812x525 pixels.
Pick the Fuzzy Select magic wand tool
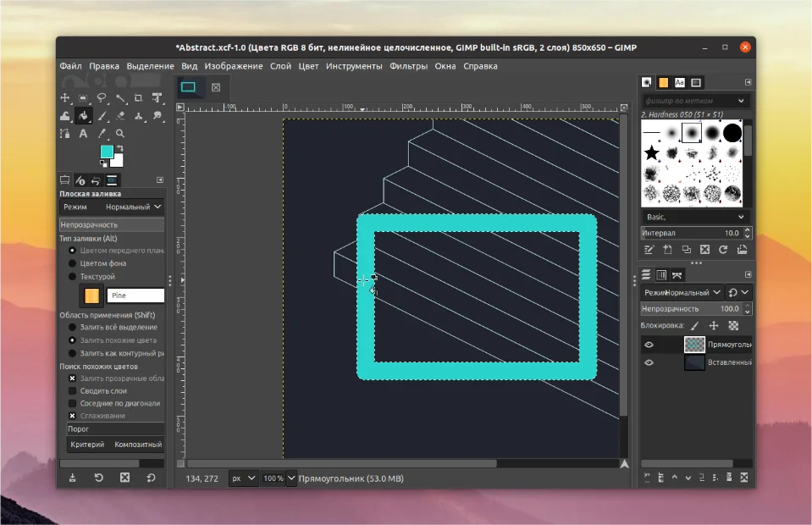pos(120,98)
